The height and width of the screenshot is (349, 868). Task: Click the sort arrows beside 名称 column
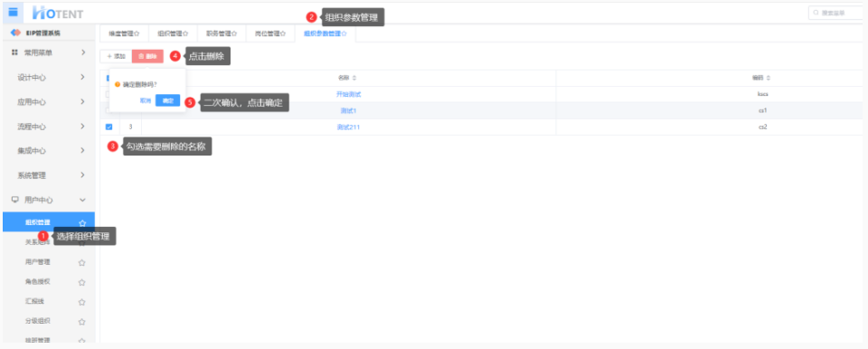click(x=354, y=78)
